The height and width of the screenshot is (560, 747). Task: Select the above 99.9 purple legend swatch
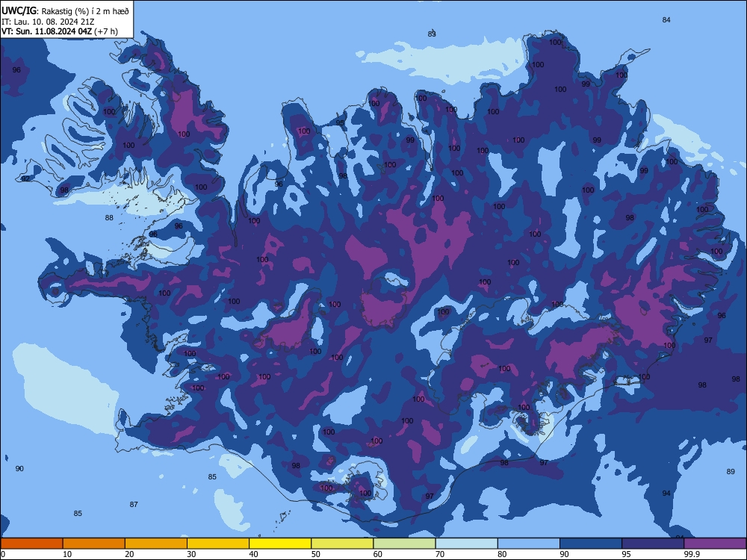(715, 544)
